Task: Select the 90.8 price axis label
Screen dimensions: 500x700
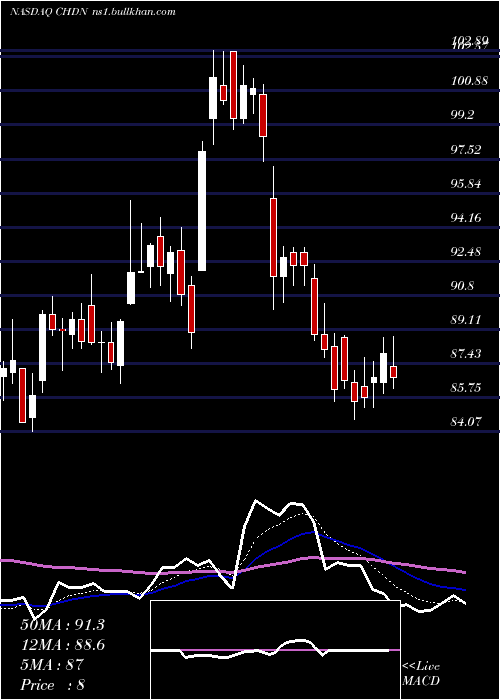Action: click(x=462, y=285)
